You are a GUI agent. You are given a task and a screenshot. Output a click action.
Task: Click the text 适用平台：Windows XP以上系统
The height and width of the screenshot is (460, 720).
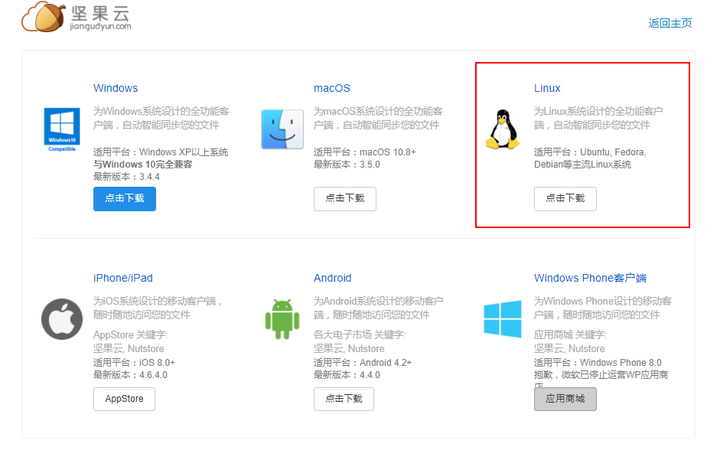coord(161,152)
